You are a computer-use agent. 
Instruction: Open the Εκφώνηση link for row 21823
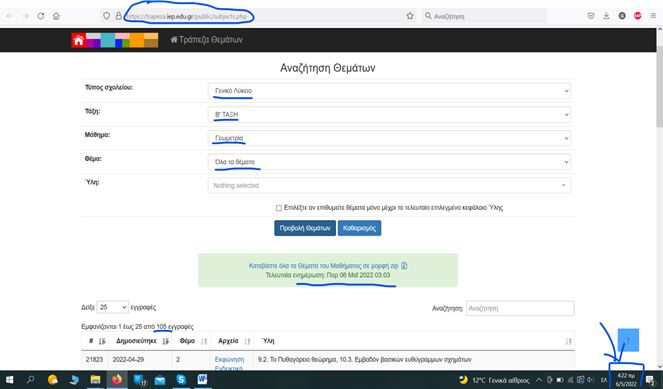click(x=229, y=359)
